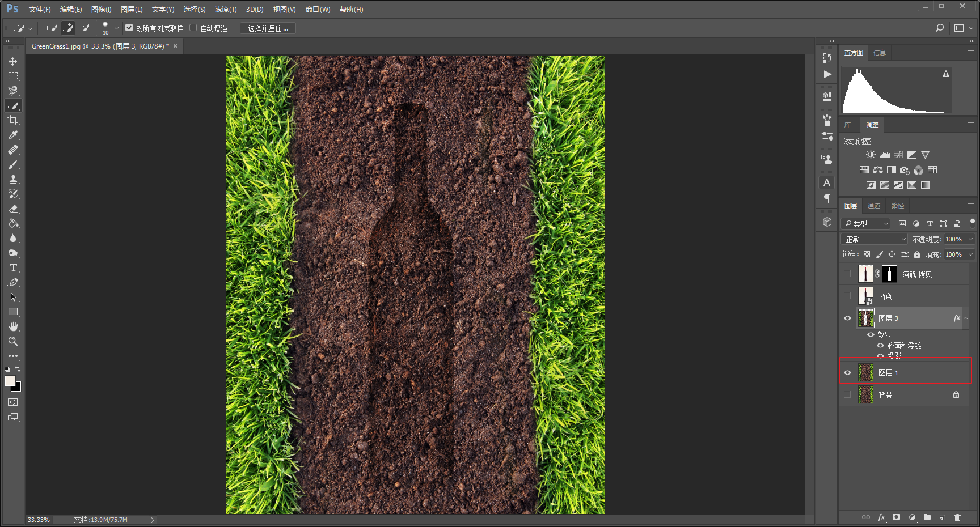Click the background color swatch
980x527 pixels.
pos(18,388)
